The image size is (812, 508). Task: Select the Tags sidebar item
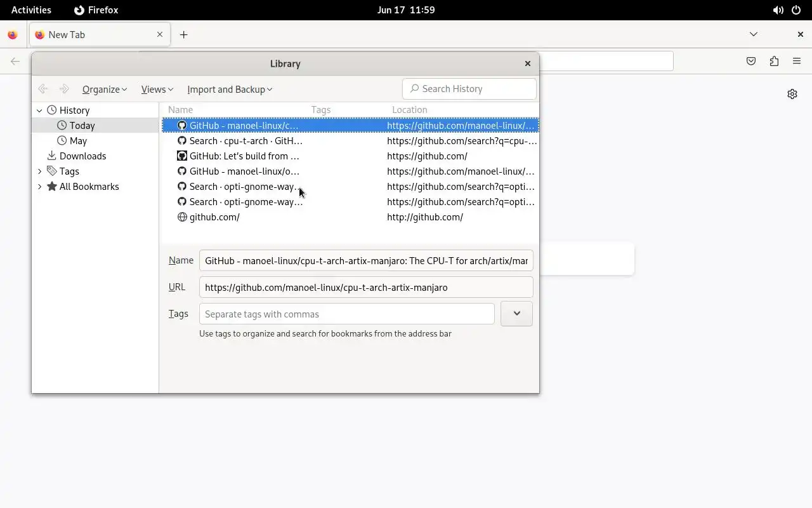[x=95, y=171]
